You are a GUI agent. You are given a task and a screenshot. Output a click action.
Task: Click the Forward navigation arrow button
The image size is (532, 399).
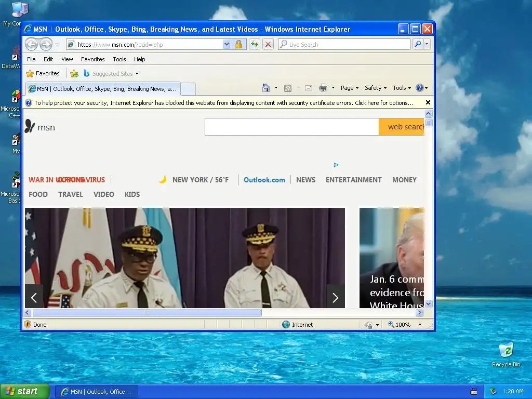pyautogui.click(x=46, y=45)
